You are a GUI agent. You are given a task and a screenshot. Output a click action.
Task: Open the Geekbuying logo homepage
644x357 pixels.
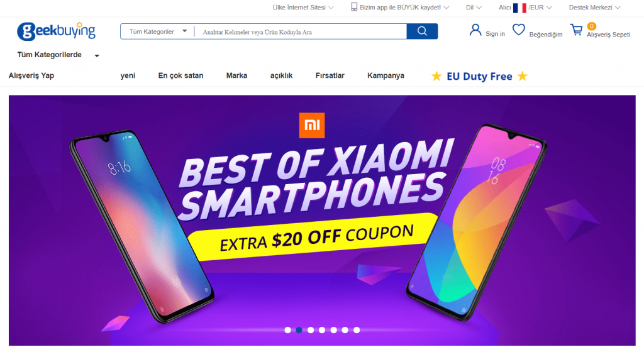click(56, 31)
